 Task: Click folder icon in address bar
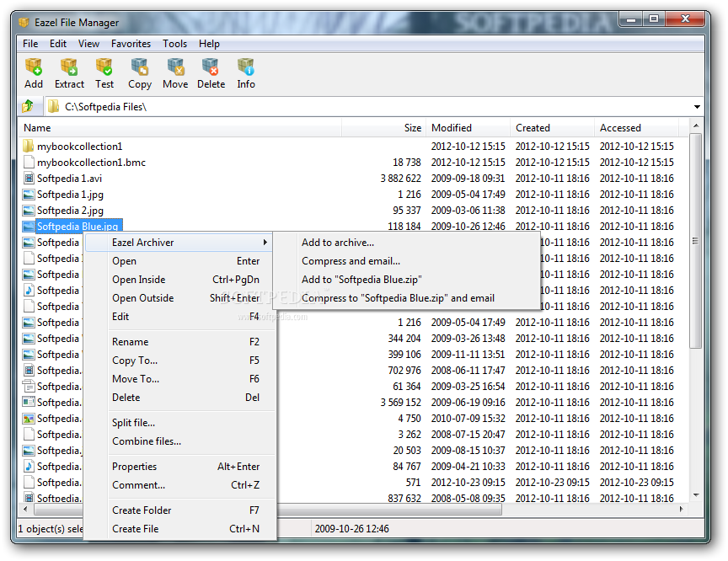click(x=53, y=106)
